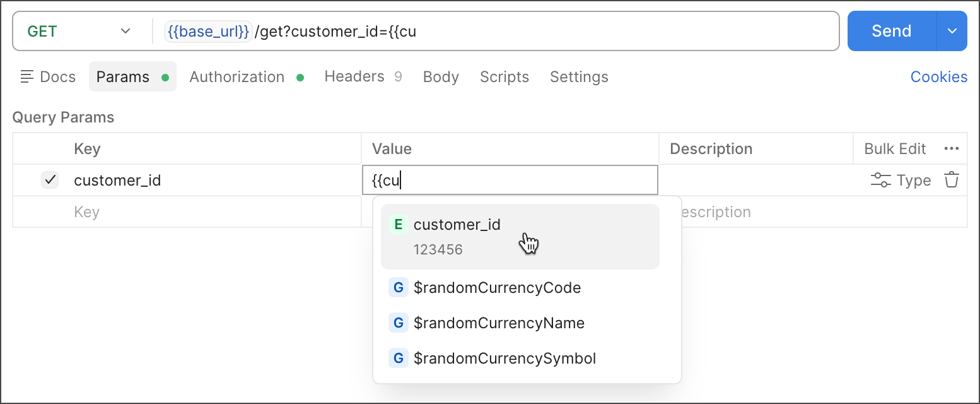Switch to the Authorization tab
This screenshot has width=980, height=404.
237,77
